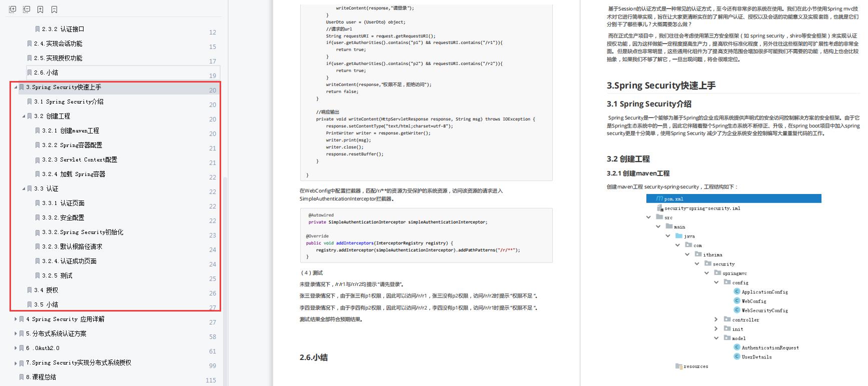Screen dimensions: 868x386
Task: Click the bookmark icon beside 3.2.3 Servlet Context配置
Action: (x=38, y=159)
